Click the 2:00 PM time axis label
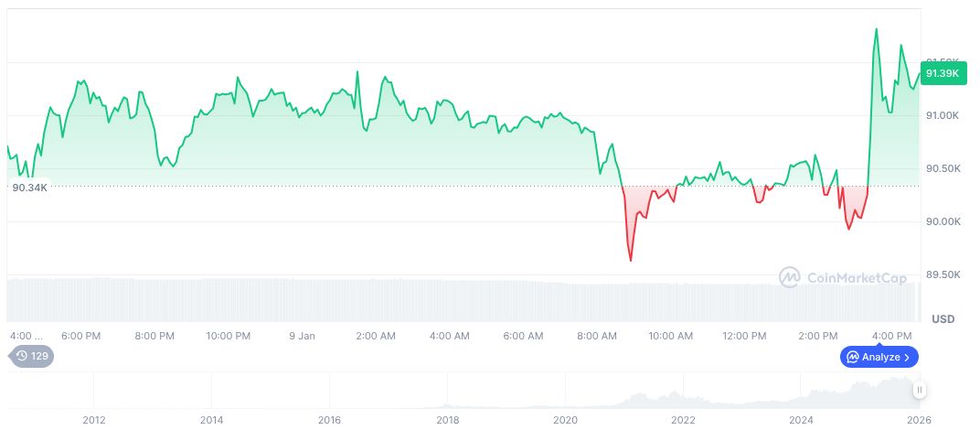 click(818, 336)
